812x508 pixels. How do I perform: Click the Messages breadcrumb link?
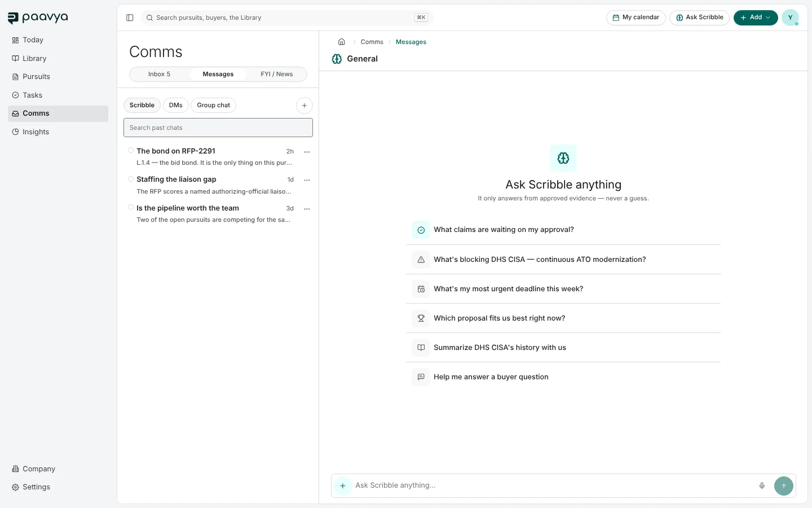click(411, 42)
